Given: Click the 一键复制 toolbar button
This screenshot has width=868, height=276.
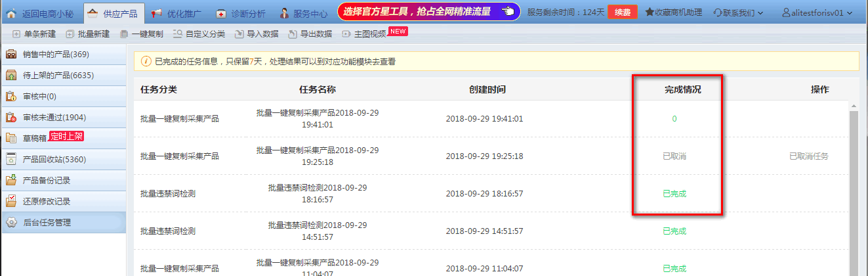Looking at the screenshot, I should [x=142, y=34].
